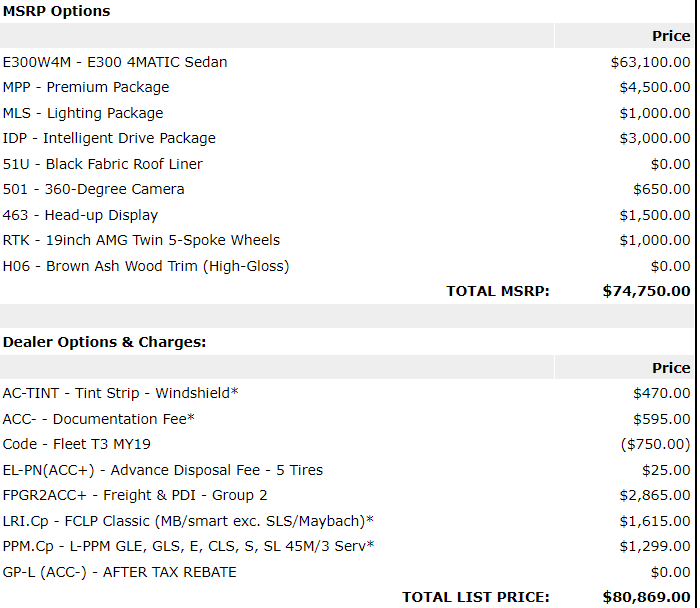The width and height of the screenshot is (700, 608).
Task: Click the MSRP Options Price column header
Action: point(671,36)
